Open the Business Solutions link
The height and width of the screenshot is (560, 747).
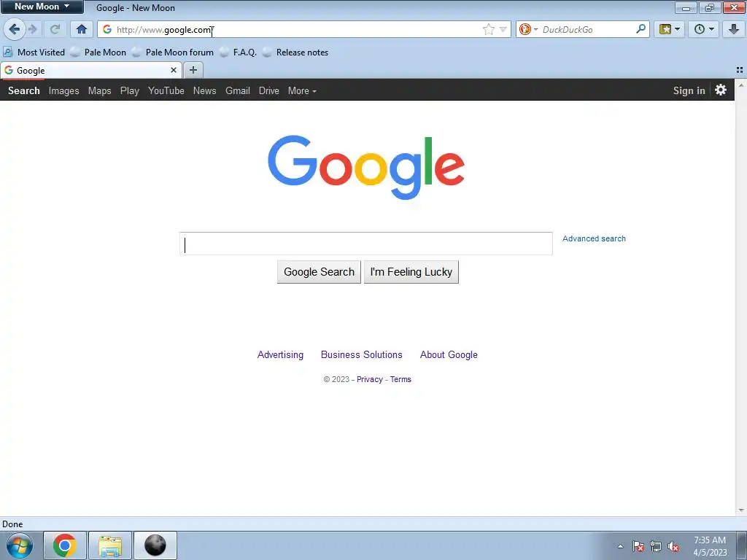pos(362,355)
